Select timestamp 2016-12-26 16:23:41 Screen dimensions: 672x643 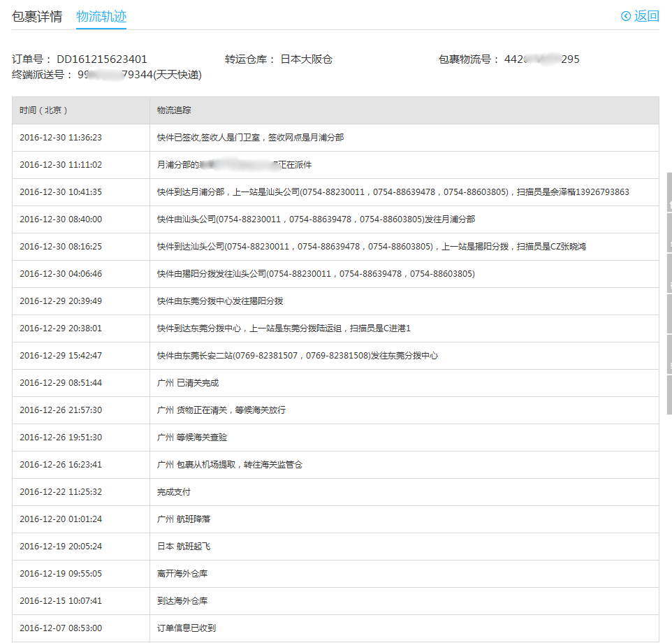point(61,465)
